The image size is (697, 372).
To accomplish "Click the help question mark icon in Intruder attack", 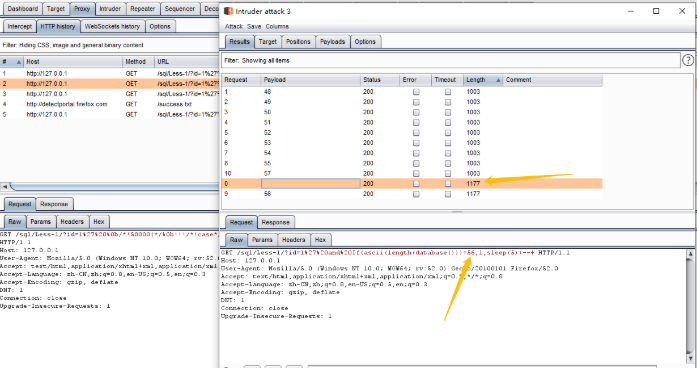I will click(688, 60).
